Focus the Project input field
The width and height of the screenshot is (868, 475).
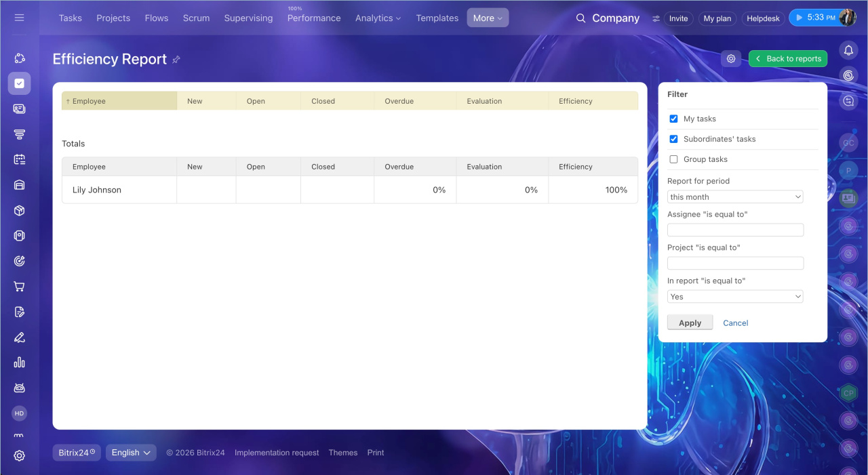[735, 263]
